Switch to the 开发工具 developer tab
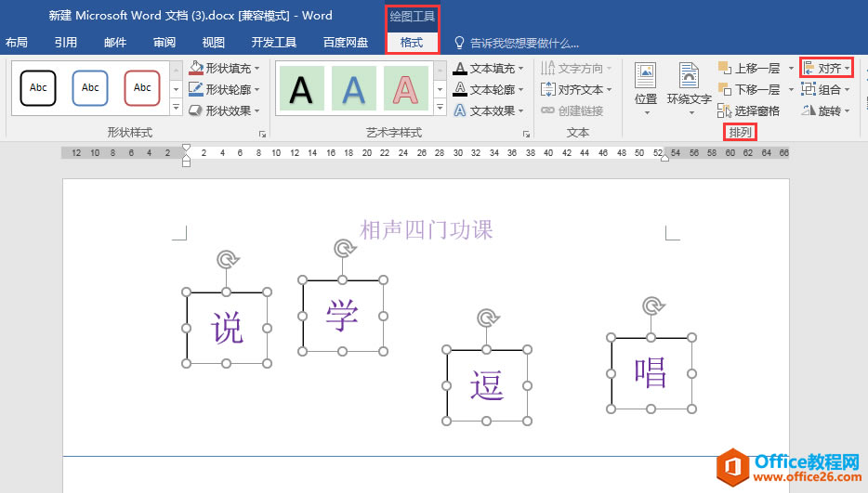Viewport: 868px width, 493px height. [x=274, y=43]
